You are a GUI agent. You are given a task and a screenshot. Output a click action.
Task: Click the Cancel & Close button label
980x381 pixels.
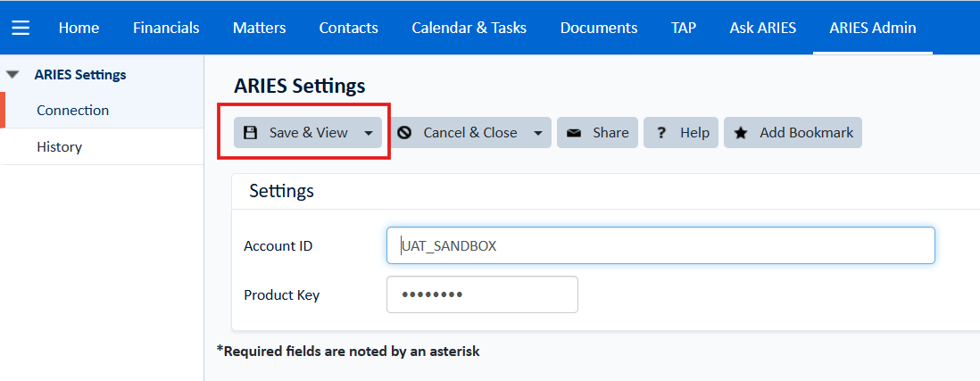(x=470, y=133)
